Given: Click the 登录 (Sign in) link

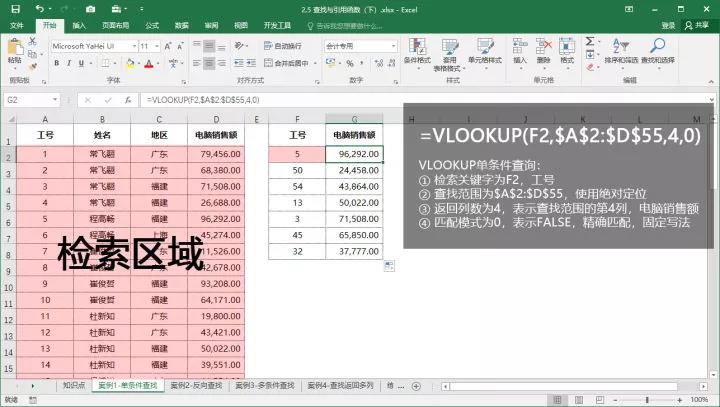Looking at the screenshot, I should (x=668, y=24).
